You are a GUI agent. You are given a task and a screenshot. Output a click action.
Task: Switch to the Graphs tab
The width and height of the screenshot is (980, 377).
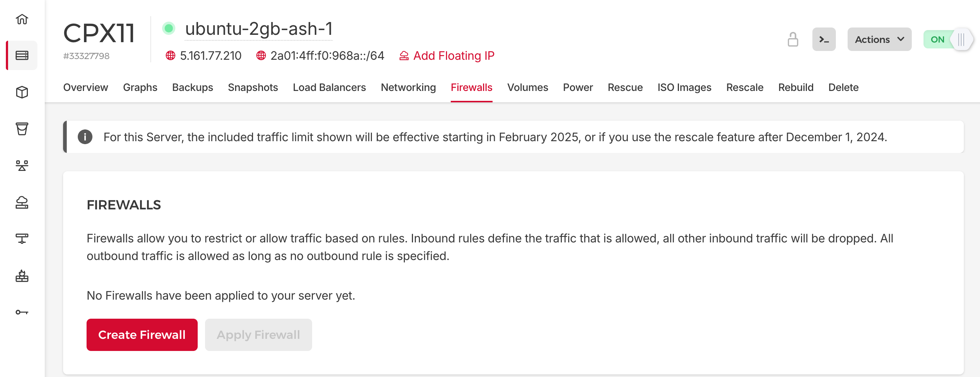click(x=140, y=88)
